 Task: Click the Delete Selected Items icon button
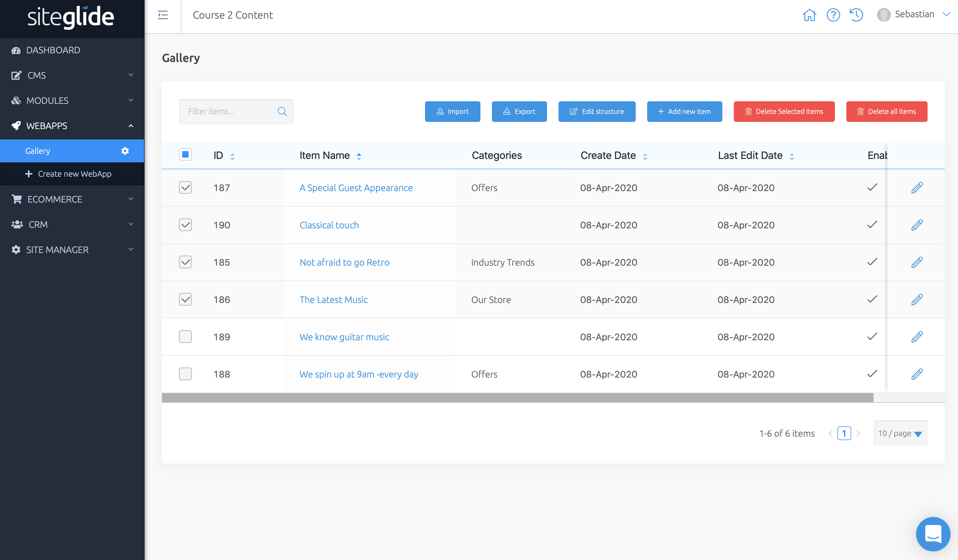click(747, 111)
